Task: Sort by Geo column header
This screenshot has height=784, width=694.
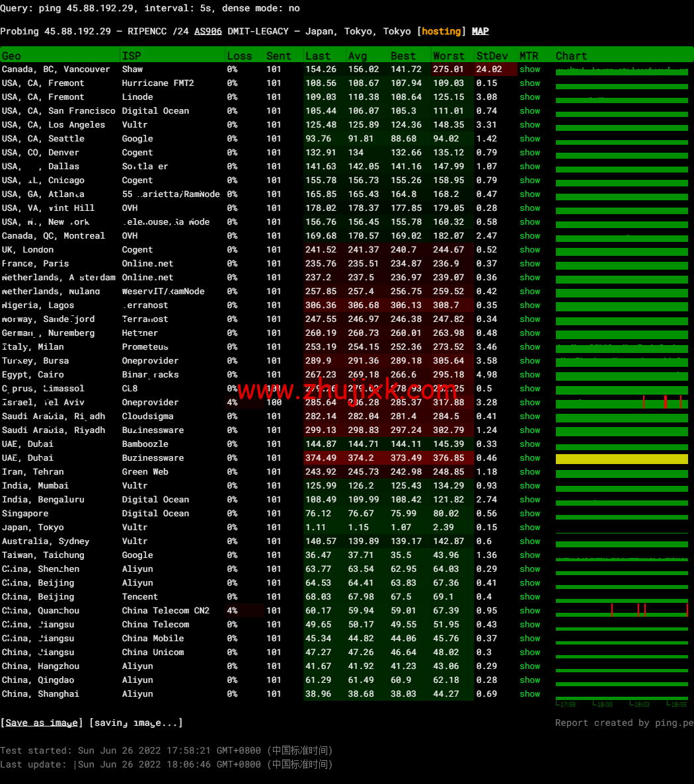Action: (12, 56)
